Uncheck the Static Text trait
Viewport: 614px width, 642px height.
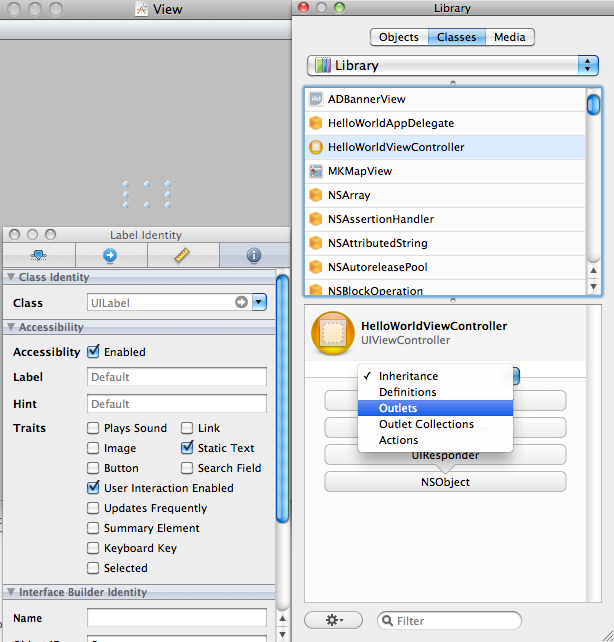(187, 448)
